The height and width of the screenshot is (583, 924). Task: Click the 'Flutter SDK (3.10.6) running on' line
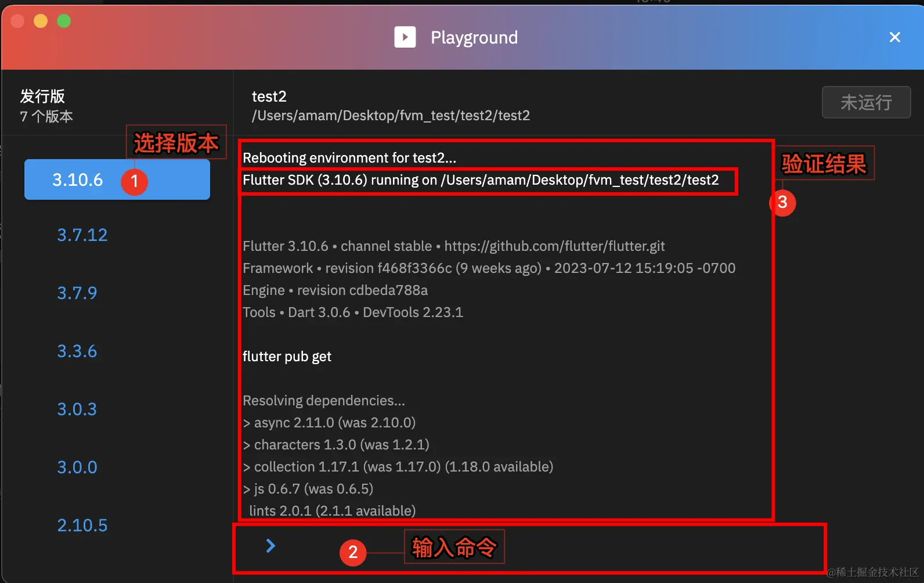tap(481, 180)
